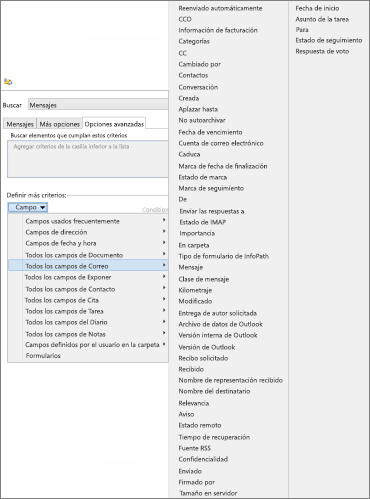Screen dimensions: 370x499
Task: Expand Campos de dirección submenu
Action: coord(88,232)
